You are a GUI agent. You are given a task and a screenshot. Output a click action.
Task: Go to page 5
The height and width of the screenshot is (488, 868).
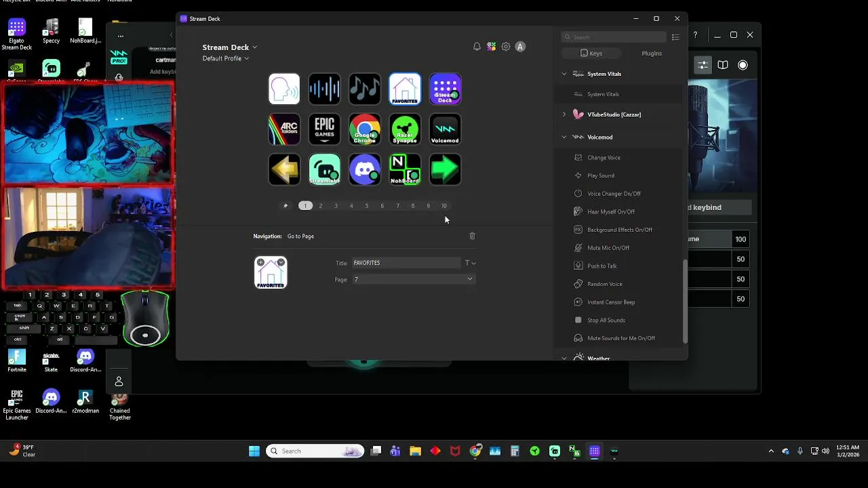point(367,206)
